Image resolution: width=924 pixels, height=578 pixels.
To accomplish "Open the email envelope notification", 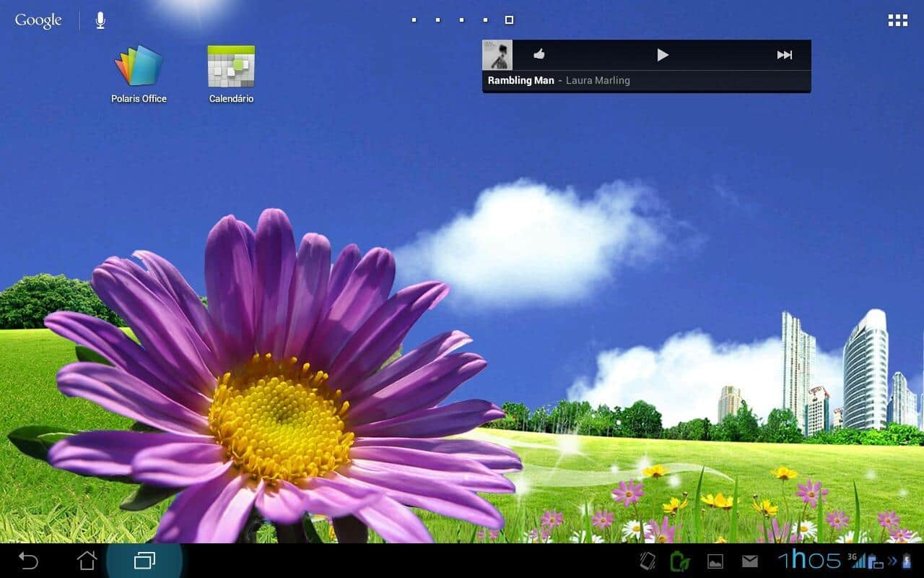I will tap(750, 561).
